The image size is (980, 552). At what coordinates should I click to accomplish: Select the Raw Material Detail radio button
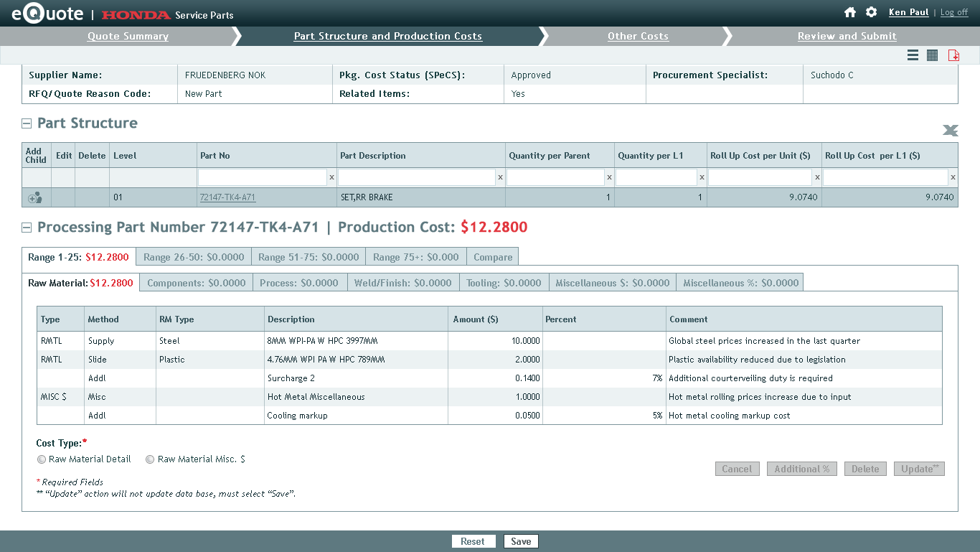(42, 459)
